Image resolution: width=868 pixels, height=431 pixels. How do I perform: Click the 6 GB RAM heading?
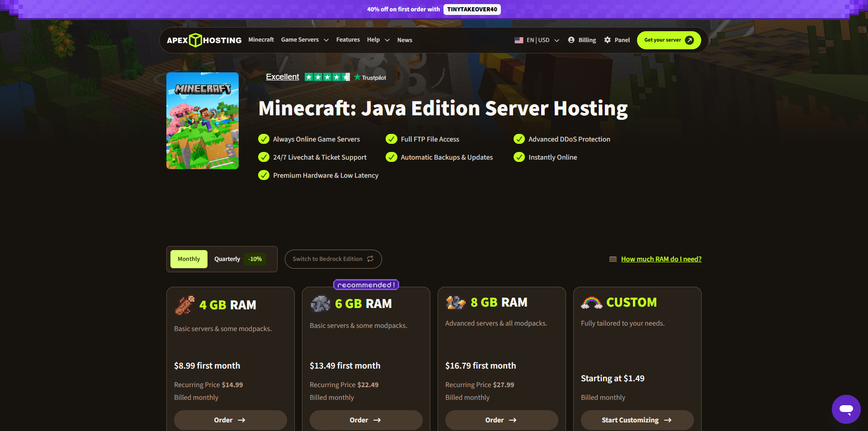363,304
